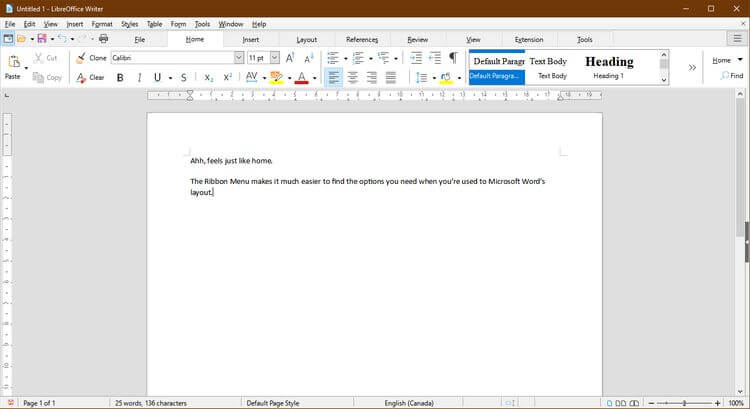This screenshot has width=750, height=409.
Task: Apply strikethrough with the S icon
Action: [x=184, y=77]
